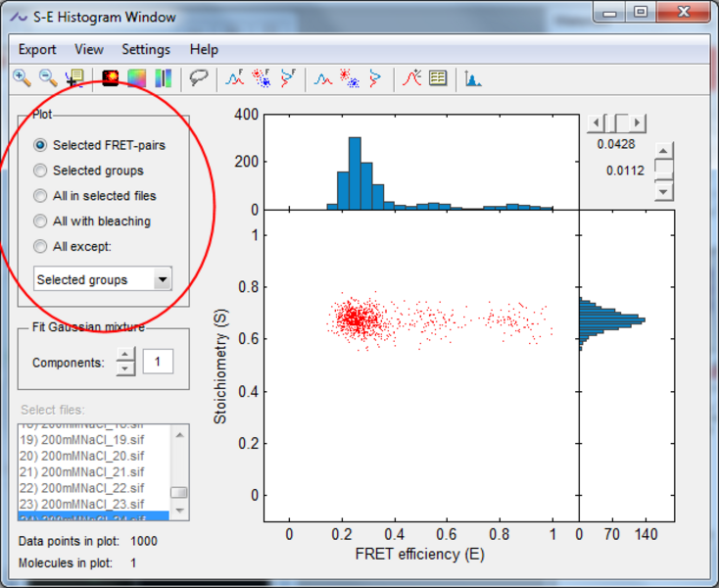The image size is (719, 588).
Task: Click the zoom out magnifier icon
Action: 47,78
